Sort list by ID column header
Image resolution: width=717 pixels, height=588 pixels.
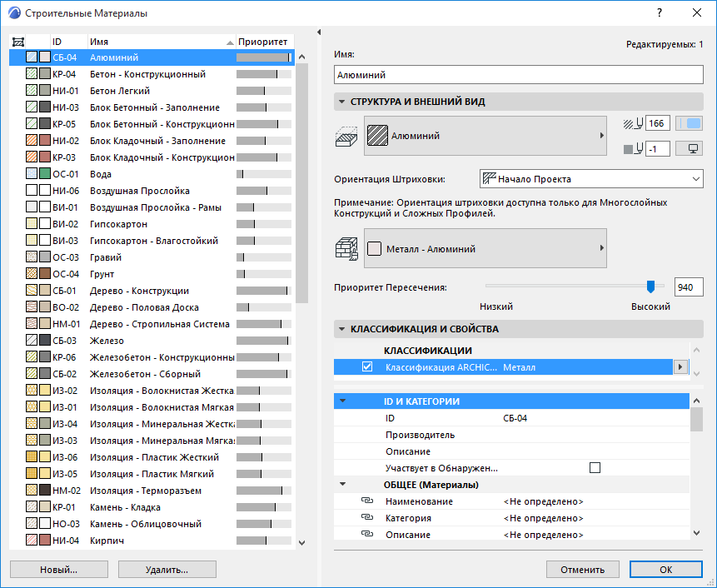68,42
